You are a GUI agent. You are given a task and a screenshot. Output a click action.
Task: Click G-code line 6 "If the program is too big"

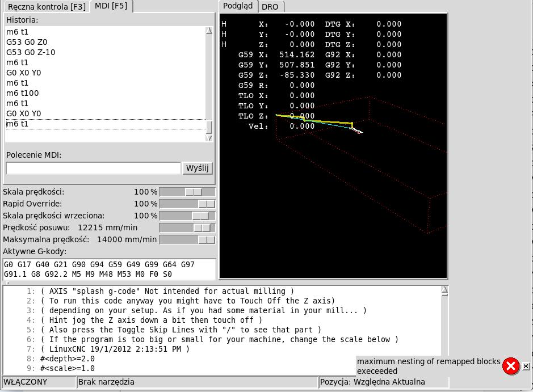(x=219, y=339)
